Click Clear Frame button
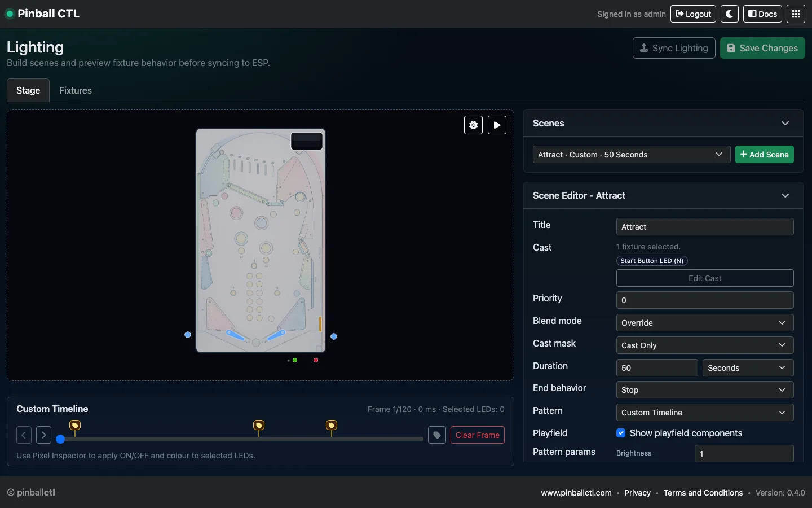This screenshot has height=508, width=812. click(477, 435)
